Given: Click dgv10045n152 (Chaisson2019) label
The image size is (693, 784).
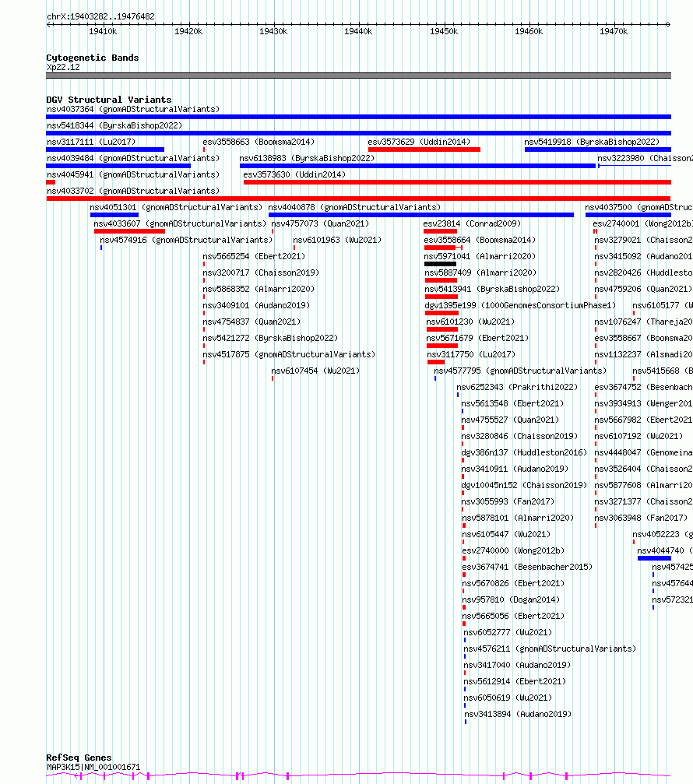Looking at the screenshot, I should pos(524,485).
